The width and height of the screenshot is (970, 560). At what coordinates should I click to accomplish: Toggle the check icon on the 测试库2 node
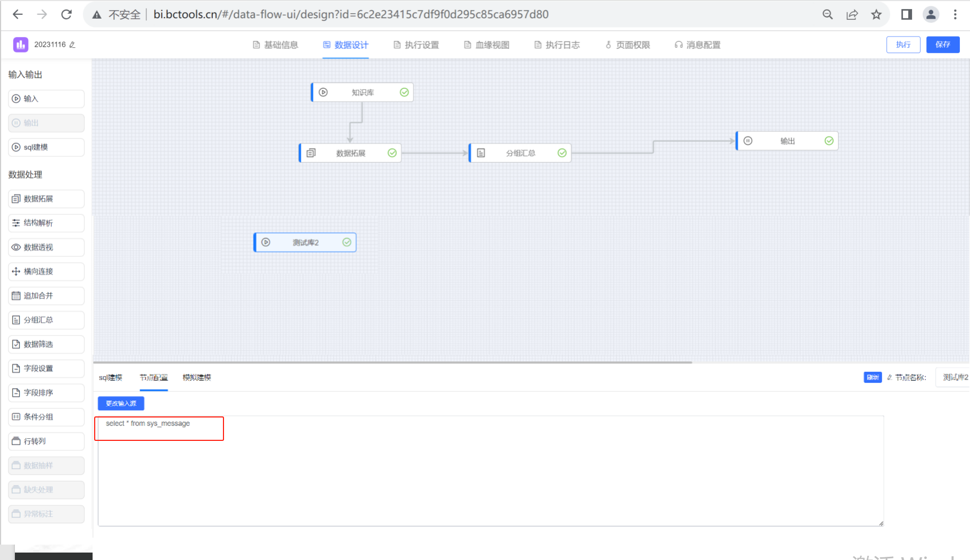[x=347, y=242]
